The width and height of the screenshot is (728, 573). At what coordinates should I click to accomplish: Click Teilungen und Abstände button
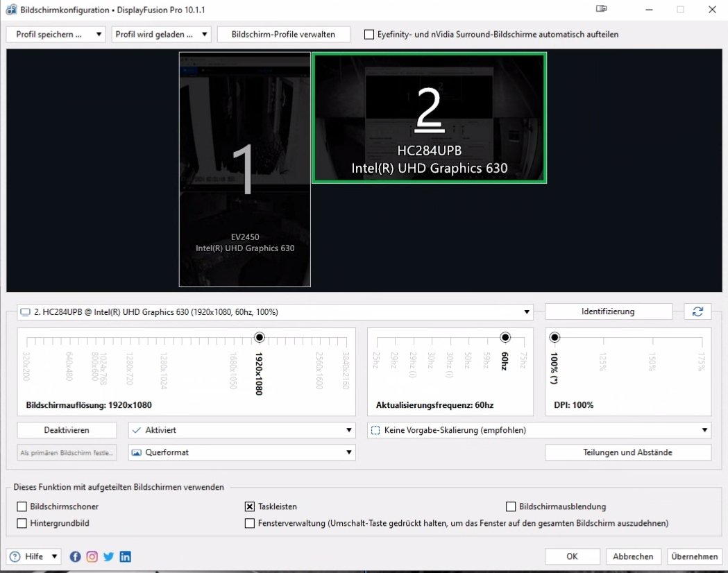(627, 452)
